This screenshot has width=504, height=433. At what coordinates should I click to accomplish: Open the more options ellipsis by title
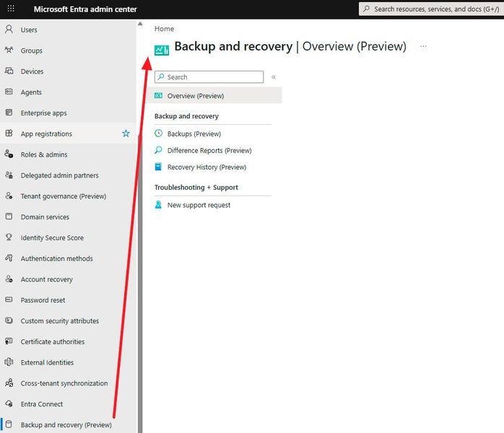[423, 47]
